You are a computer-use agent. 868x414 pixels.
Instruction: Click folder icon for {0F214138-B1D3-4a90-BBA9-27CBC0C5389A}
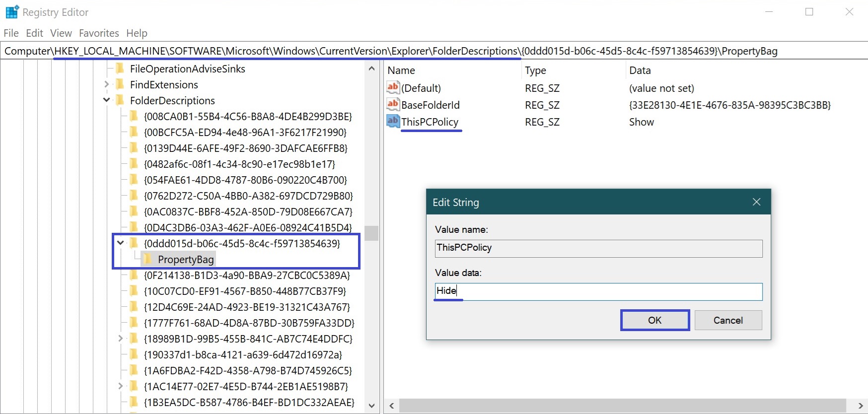134,275
